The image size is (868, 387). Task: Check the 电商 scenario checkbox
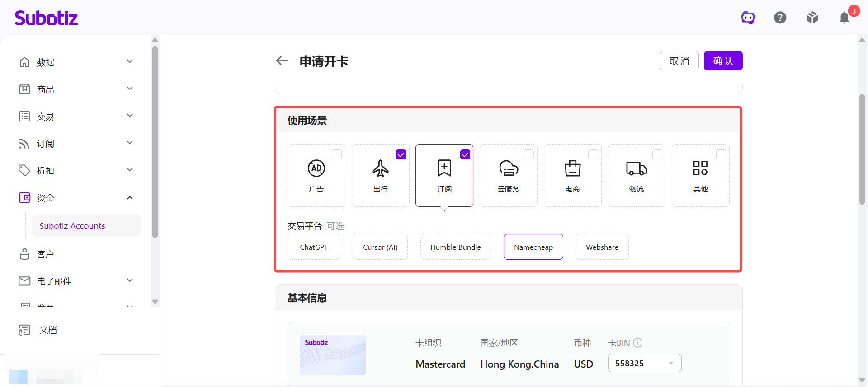[593, 154]
